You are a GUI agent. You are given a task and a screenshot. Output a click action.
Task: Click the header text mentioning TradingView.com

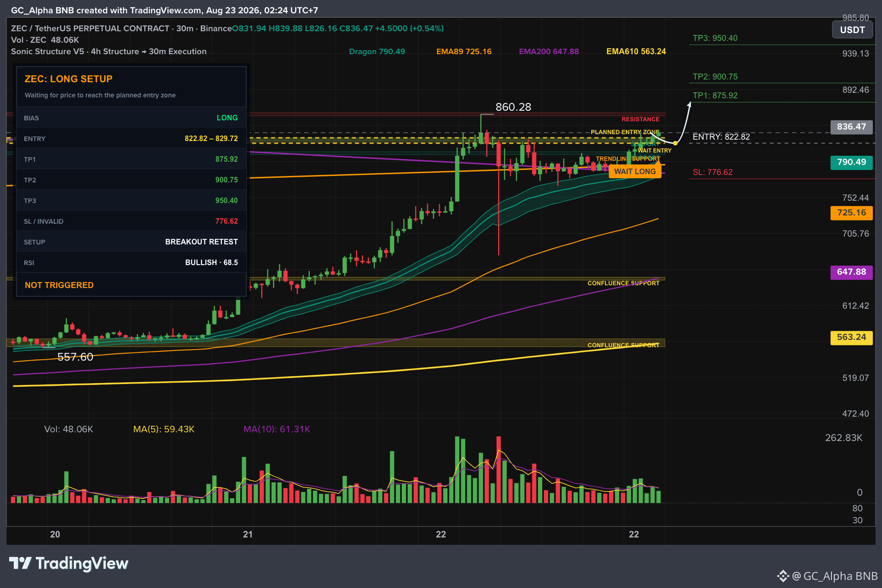[164, 10]
